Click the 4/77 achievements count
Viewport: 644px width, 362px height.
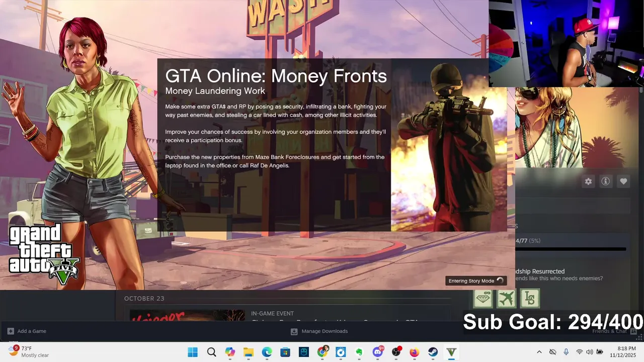point(521,241)
